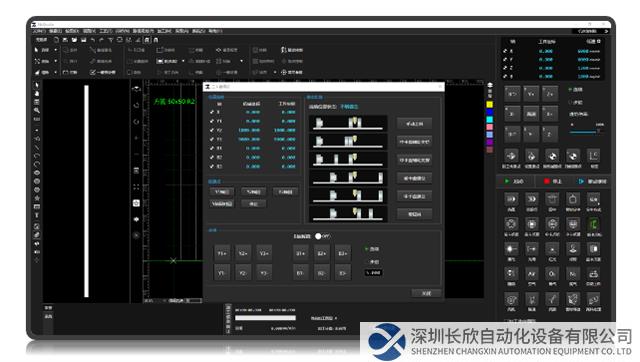Click the zoom magnifier tool in left toolbar

37,111
